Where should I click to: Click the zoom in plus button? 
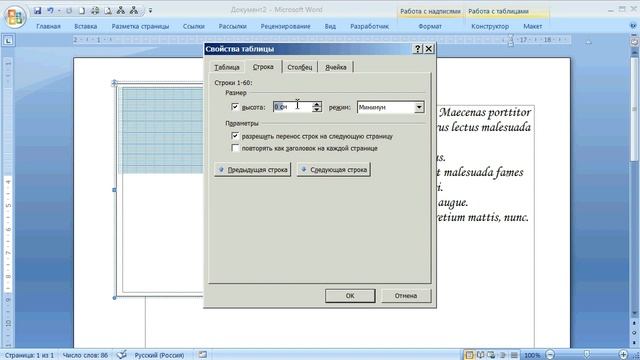pyautogui.click(x=623, y=355)
